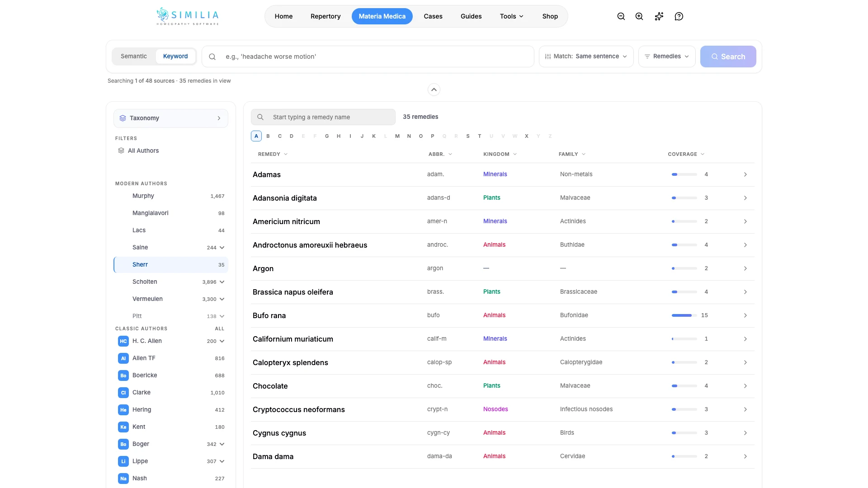
Task: Open the Guides tab
Action: coord(471,16)
